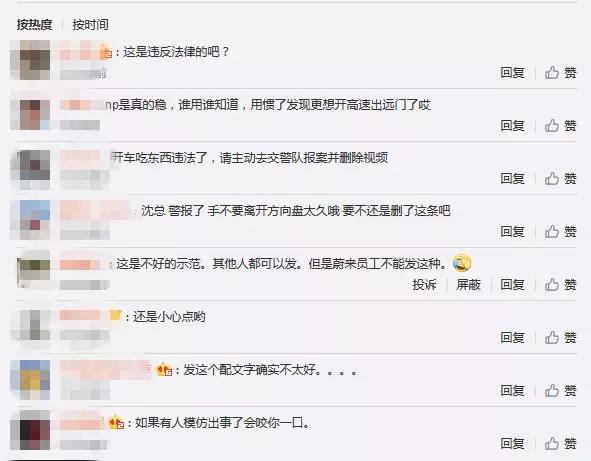This screenshot has width=591, height=461.
Task: Reply to the comment '开车吃东西违法了'
Action: [x=513, y=178]
